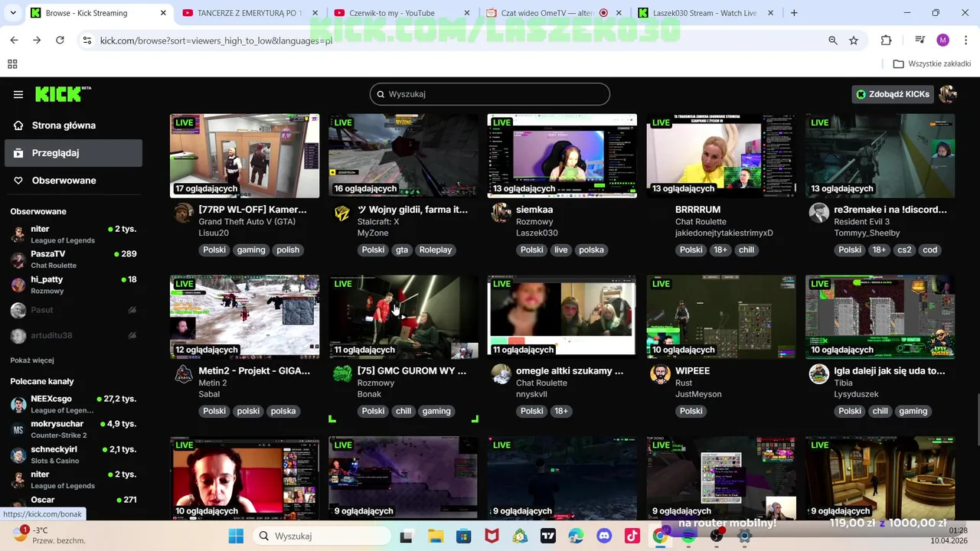The height and width of the screenshot is (551, 980).
Task: Open NEEXcsgo recommended channel
Action: [x=73, y=404]
